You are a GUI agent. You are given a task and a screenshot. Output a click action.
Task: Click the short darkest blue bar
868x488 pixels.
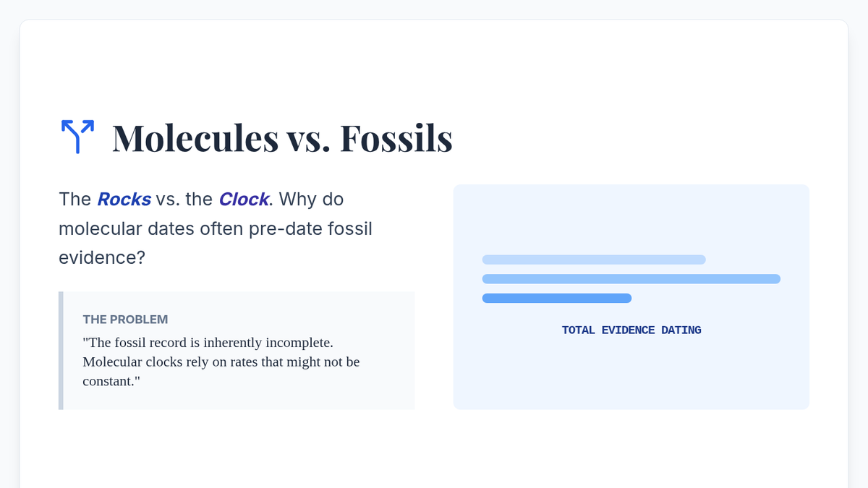coord(556,298)
